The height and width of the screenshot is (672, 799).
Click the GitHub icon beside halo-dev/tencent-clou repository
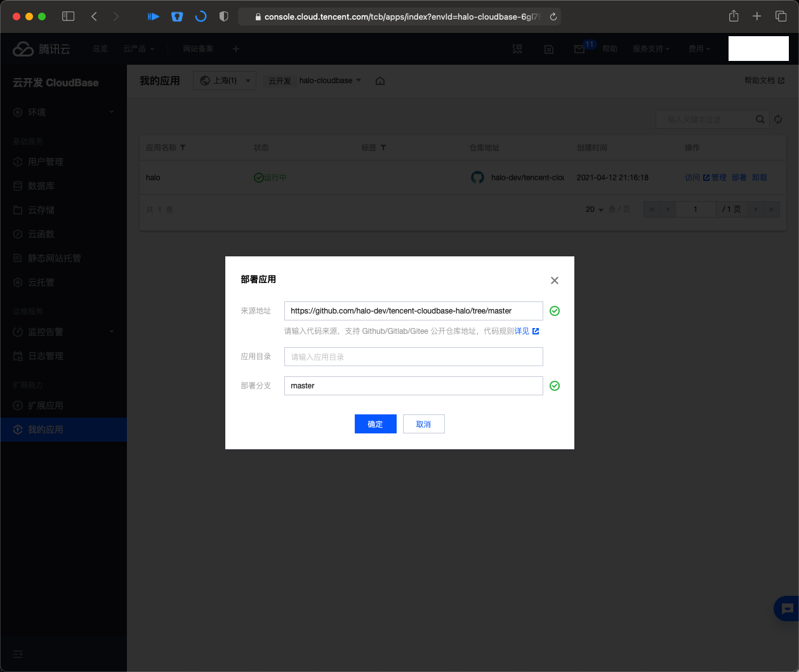(x=477, y=177)
